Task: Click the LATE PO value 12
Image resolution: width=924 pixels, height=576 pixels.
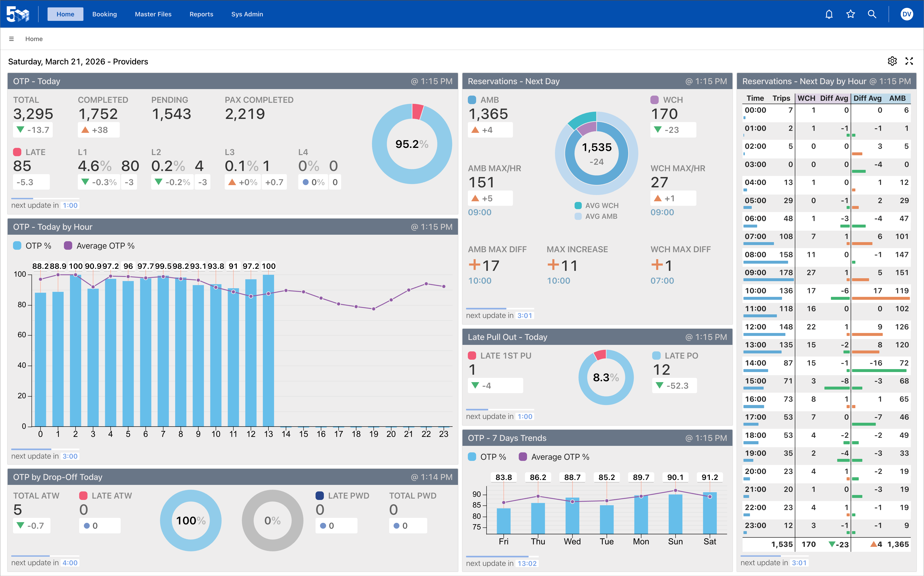Action: click(662, 370)
